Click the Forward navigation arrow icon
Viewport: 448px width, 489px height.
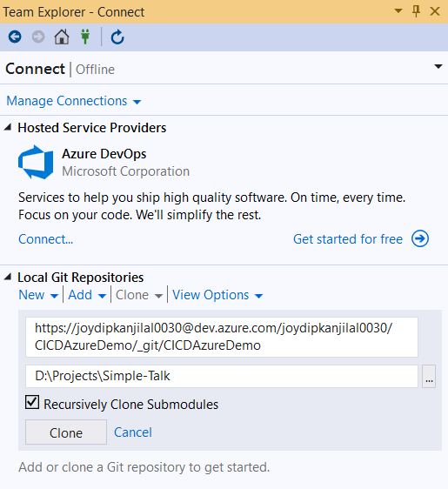[38, 37]
